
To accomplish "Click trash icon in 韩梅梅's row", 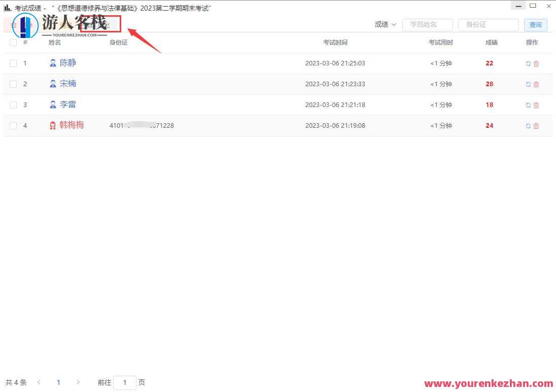I will click(x=536, y=126).
